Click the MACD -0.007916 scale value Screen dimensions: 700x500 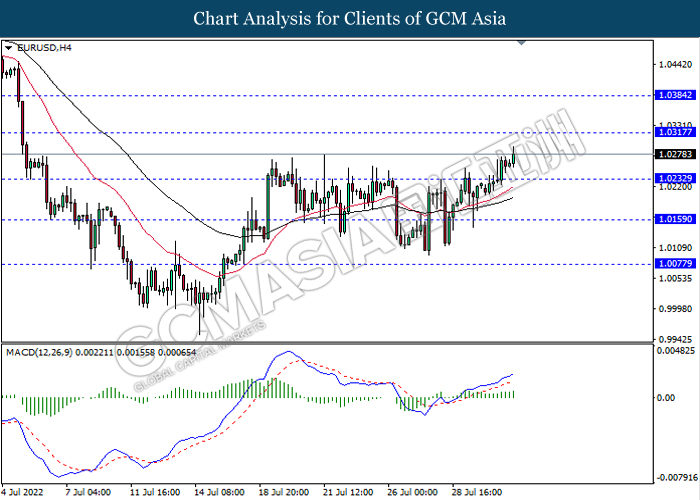(677, 478)
